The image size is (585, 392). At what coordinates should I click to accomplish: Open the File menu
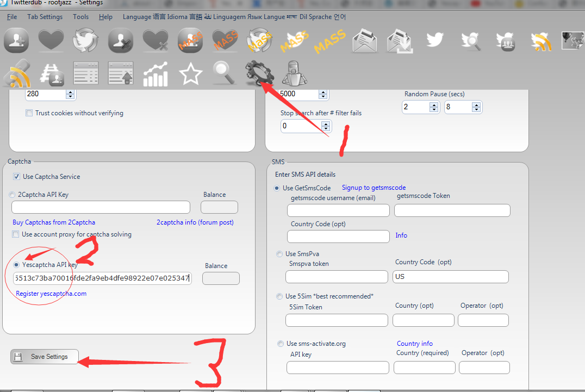tap(12, 17)
